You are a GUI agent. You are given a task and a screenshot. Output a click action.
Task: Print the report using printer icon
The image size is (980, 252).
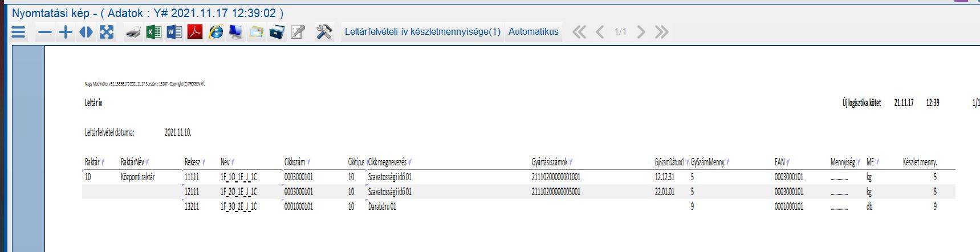click(x=133, y=32)
